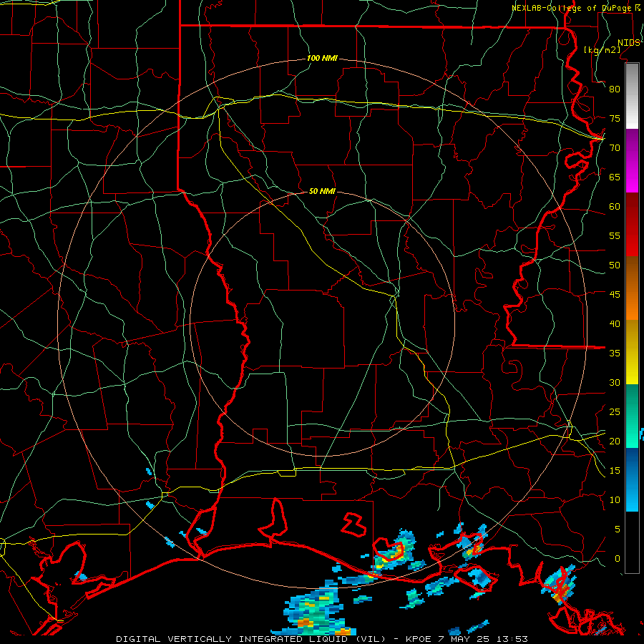Viewport: 644px width, 644px height.
Task: Click the radar echo at far right coast
Action: click(559, 585)
